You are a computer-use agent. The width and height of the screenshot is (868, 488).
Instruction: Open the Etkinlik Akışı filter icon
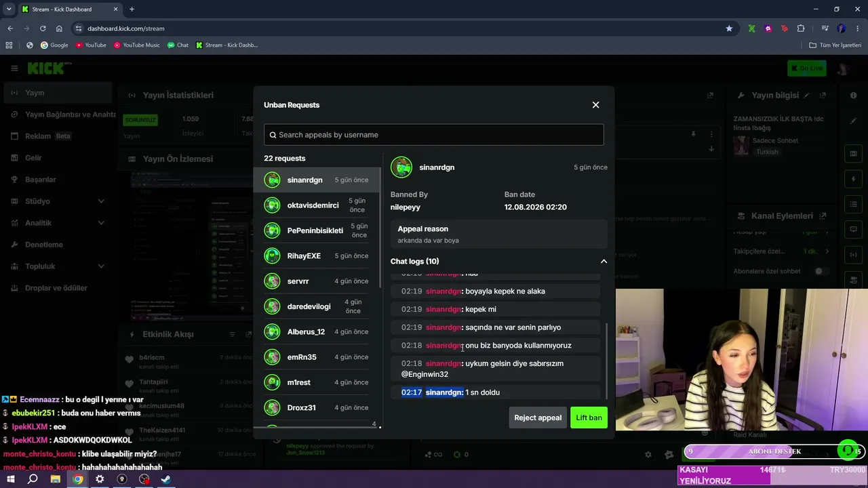pyautogui.click(x=232, y=334)
